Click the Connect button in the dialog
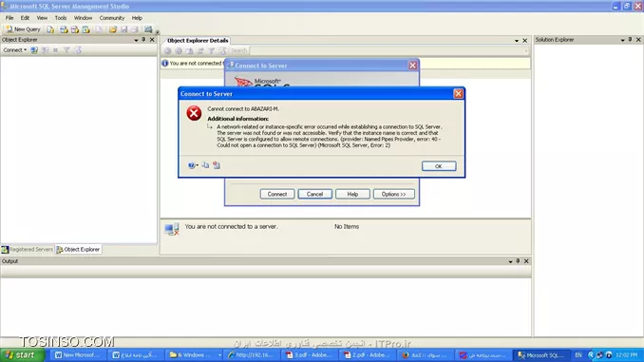644x362 pixels. pyautogui.click(x=277, y=194)
